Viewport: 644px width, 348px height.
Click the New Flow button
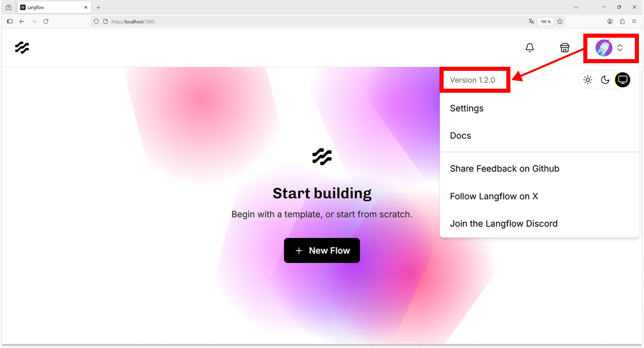[x=322, y=251]
